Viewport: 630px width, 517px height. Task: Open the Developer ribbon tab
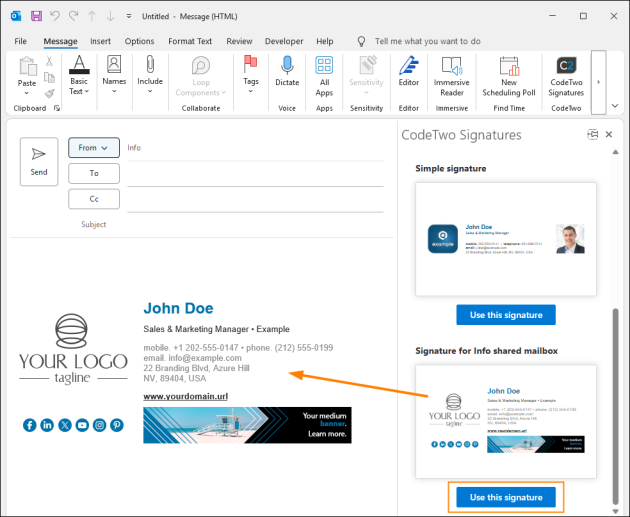[284, 41]
